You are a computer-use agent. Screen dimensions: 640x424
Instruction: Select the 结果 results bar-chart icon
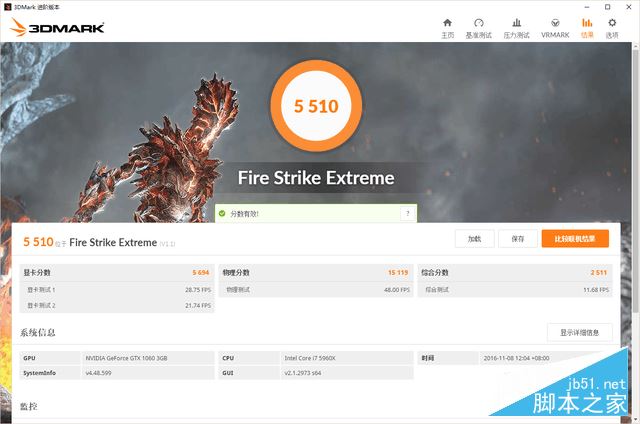[x=587, y=23]
